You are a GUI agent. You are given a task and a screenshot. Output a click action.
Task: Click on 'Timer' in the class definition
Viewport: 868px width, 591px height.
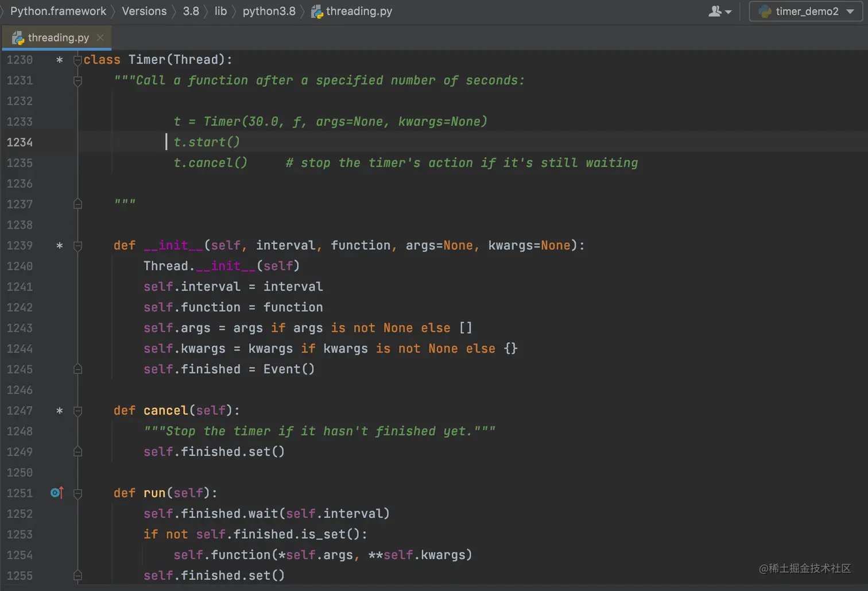(x=147, y=60)
